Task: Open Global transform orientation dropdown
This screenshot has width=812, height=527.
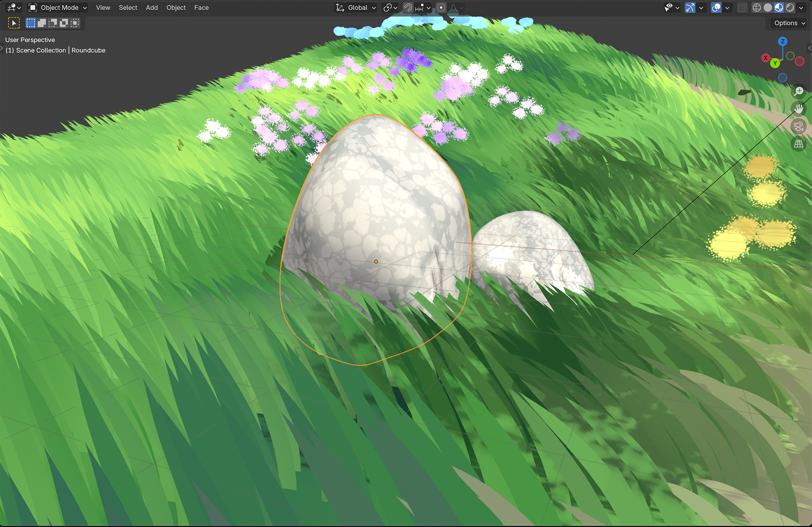Action: click(x=357, y=8)
